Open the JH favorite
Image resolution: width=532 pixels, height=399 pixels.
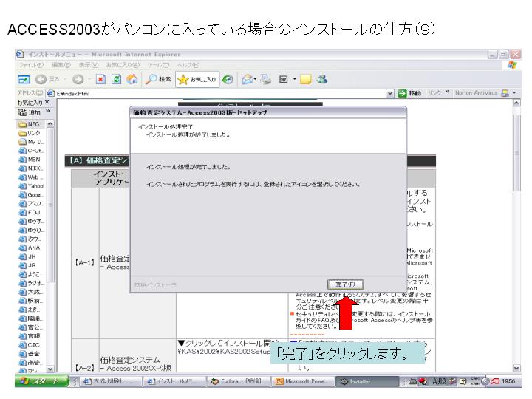[x=27, y=256]
